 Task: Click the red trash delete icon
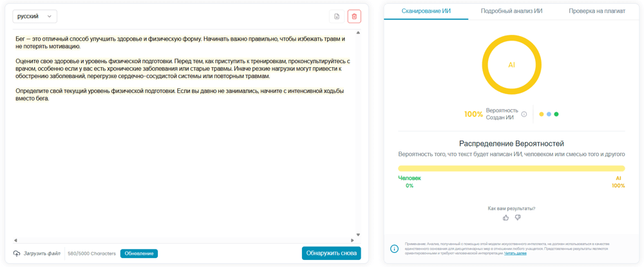point(354,17)
